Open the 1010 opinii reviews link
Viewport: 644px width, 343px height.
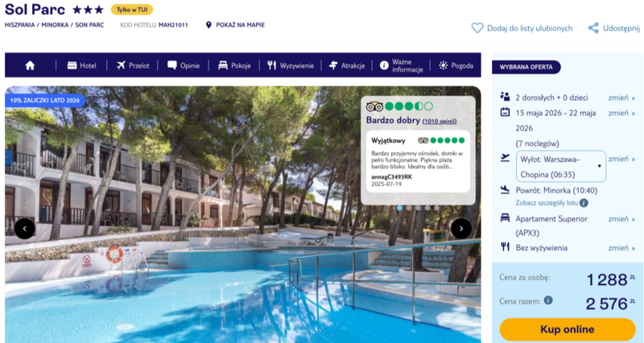pyautogui.click(x=440, y=122)
